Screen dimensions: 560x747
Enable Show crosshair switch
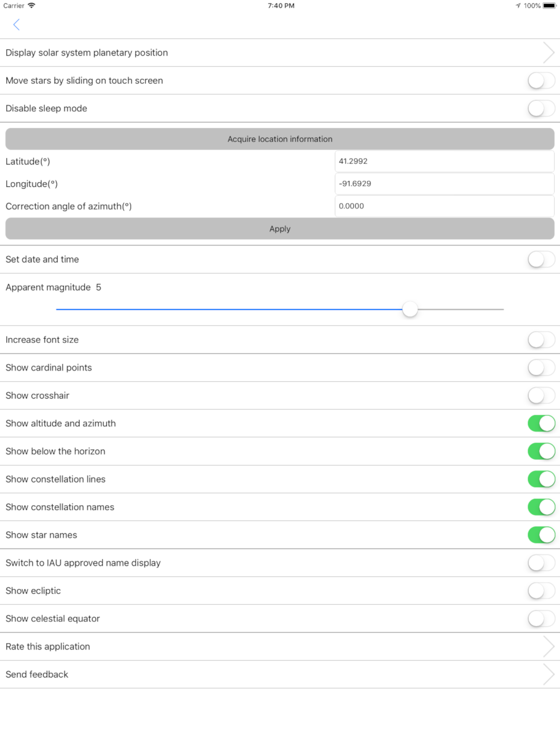[541, 395]
